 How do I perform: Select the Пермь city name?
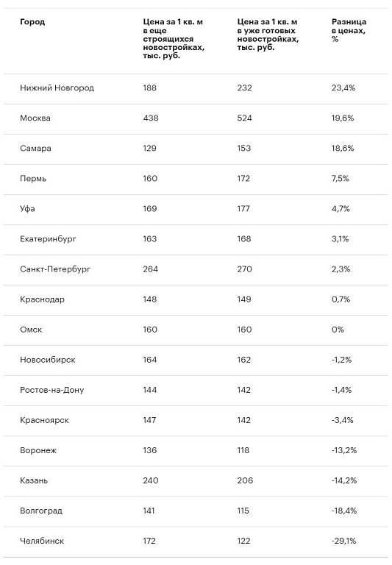pyautogui.click(x=33, y=179)
